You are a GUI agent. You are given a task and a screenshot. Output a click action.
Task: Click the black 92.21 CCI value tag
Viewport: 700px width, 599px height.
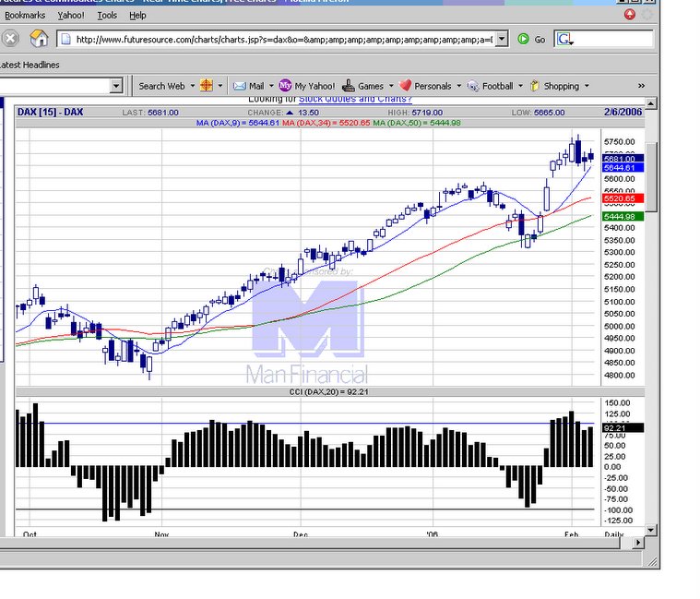pos(623,428)
